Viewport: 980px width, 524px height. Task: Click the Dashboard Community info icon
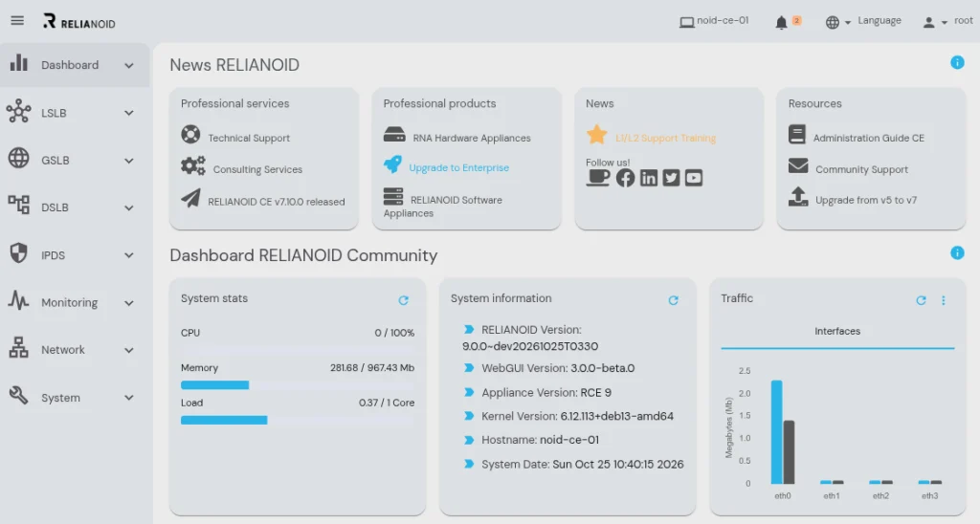tap(957, 253)
